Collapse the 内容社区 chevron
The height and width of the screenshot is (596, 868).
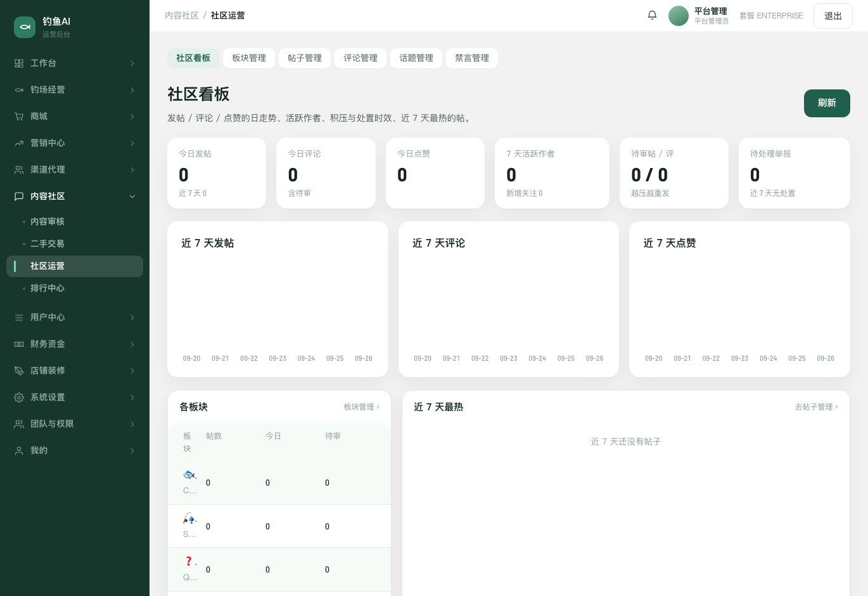(x=132, y=197)
